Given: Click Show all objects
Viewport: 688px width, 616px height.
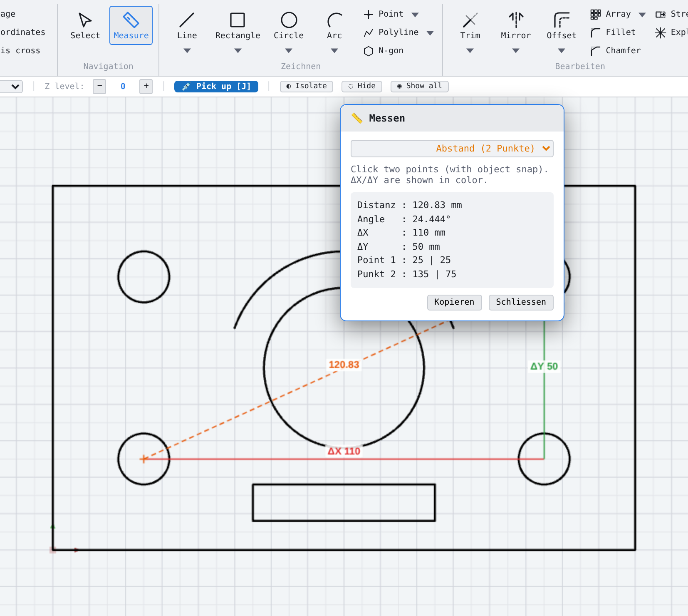Looking at the screenshot, I should (420, 86).
